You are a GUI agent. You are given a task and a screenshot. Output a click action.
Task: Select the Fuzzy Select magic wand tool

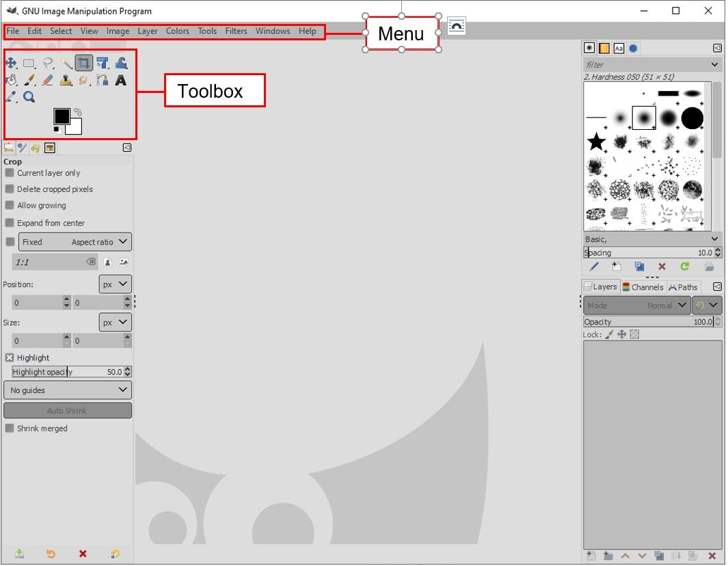point(66,63)
